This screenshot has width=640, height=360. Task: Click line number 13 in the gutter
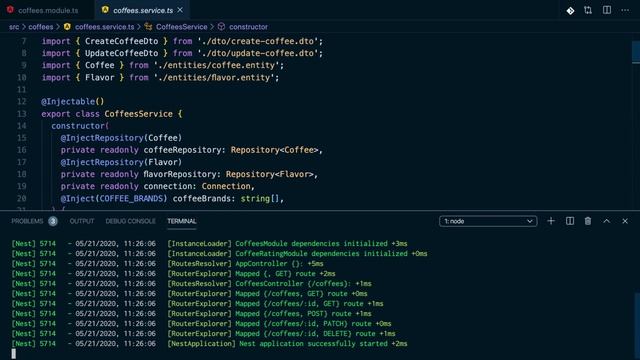pos(22,114)
